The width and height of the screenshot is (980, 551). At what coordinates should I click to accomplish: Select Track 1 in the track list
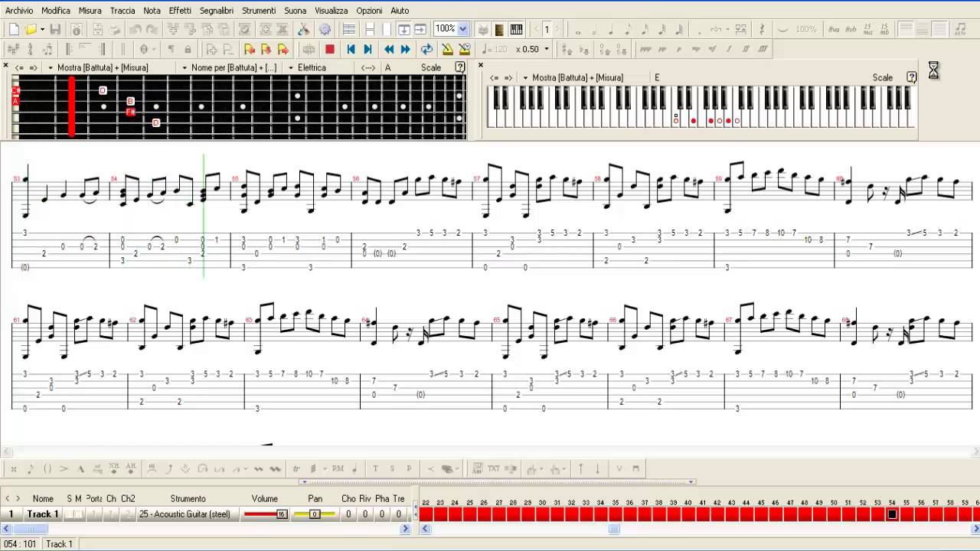click(x=43, y=514)
